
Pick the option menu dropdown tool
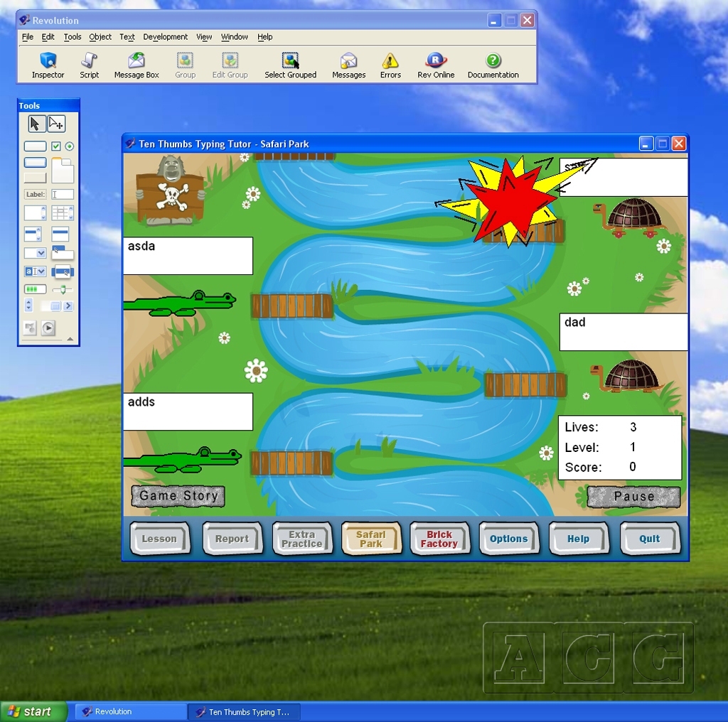pos(35,253)
